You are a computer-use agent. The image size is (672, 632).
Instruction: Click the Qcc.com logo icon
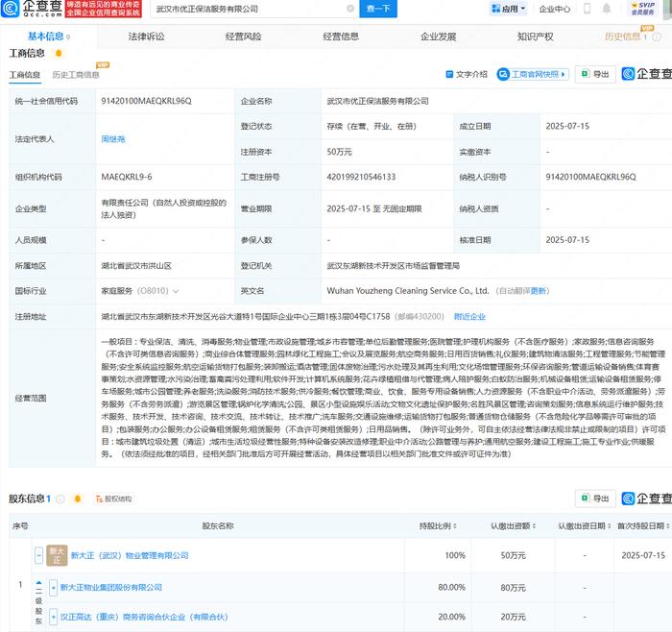pyautogui.click(x=10, y=9)
